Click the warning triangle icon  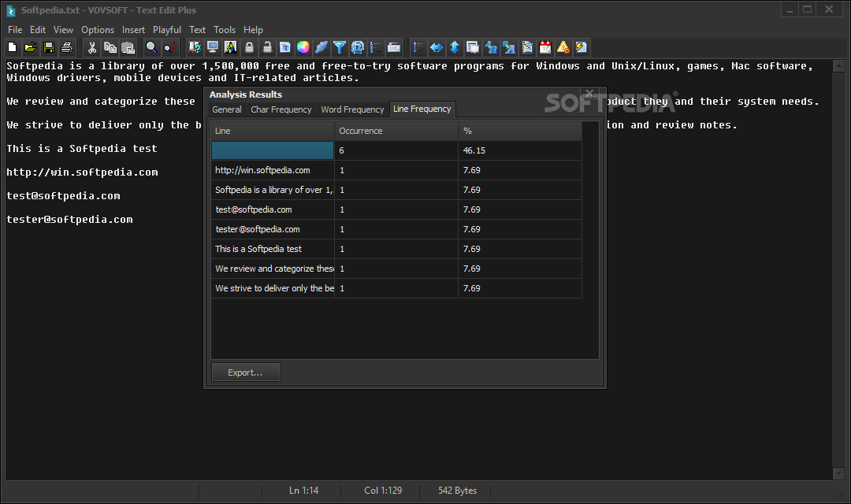[563, 48]
